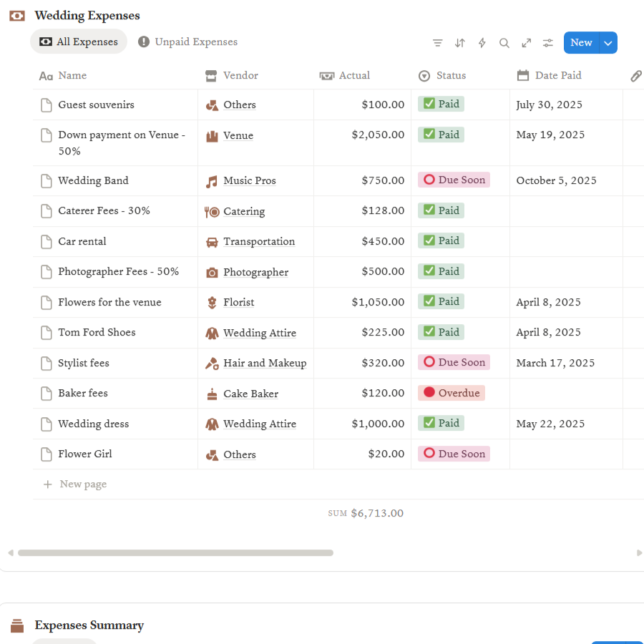Click the Music Pros vendor icon
Image resolution: width=644 pixels, height=644 pixels.
[212, 182]
